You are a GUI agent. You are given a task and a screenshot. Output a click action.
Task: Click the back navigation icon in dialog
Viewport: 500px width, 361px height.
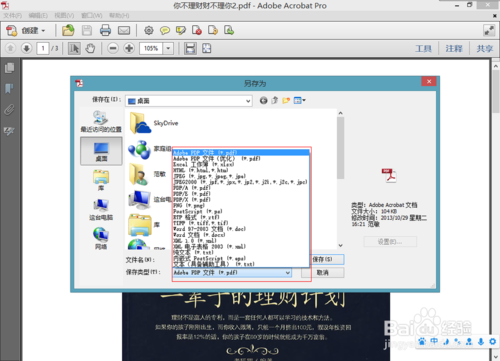[x=263, y=100]
